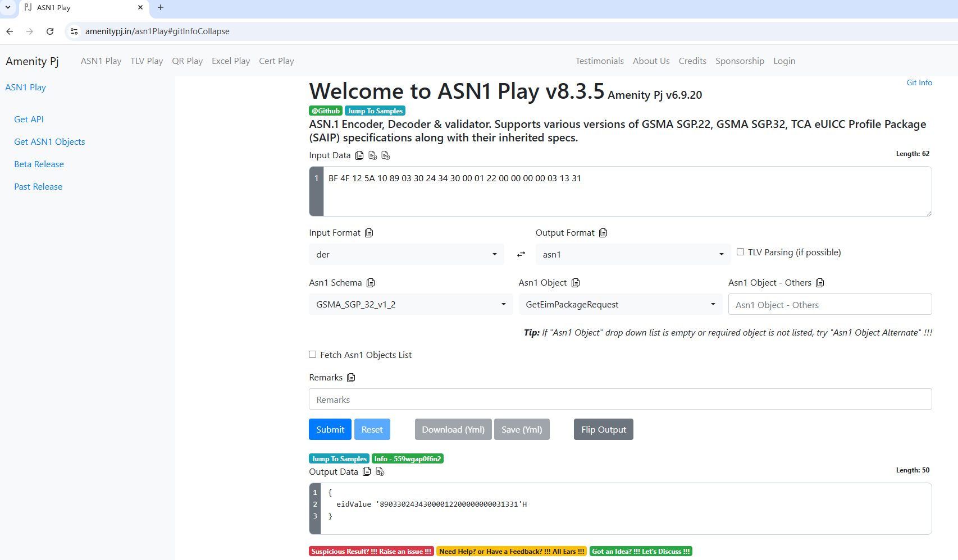958x560 pixels.
Task: Click the Got an Idea Let's Discuss badge
Action: pos(641,552)
